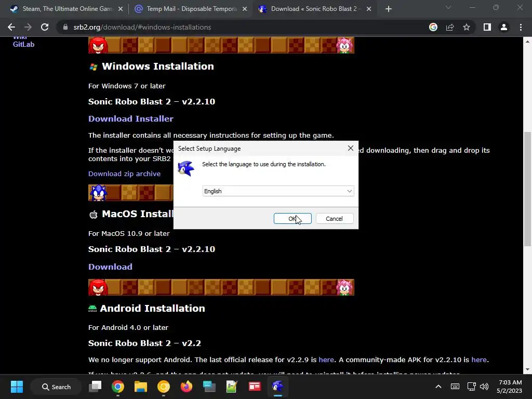Image resolution: width=532 pixels, height=399 pixels.
Task: Open Google Chrome from taskbar
Action: 118,387
